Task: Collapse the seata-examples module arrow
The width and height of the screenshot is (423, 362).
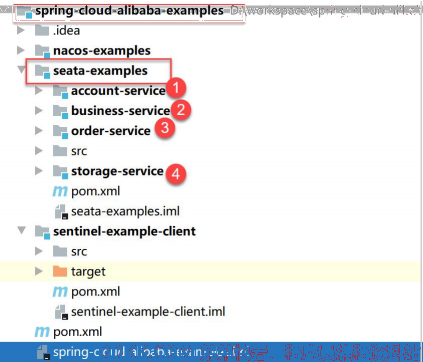Action: click(x=21, y=70)
